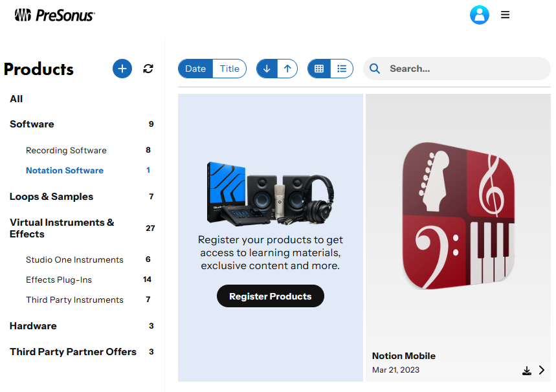Switch to list view
Image resolution: width=556 pixels, height=392 pixels.
(x=342, y=69)
